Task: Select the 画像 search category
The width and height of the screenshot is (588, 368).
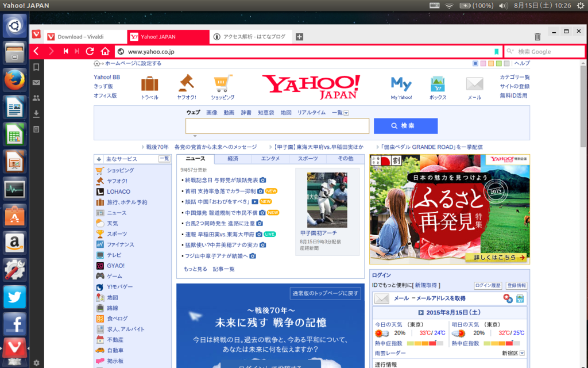Action: point(212,113)
